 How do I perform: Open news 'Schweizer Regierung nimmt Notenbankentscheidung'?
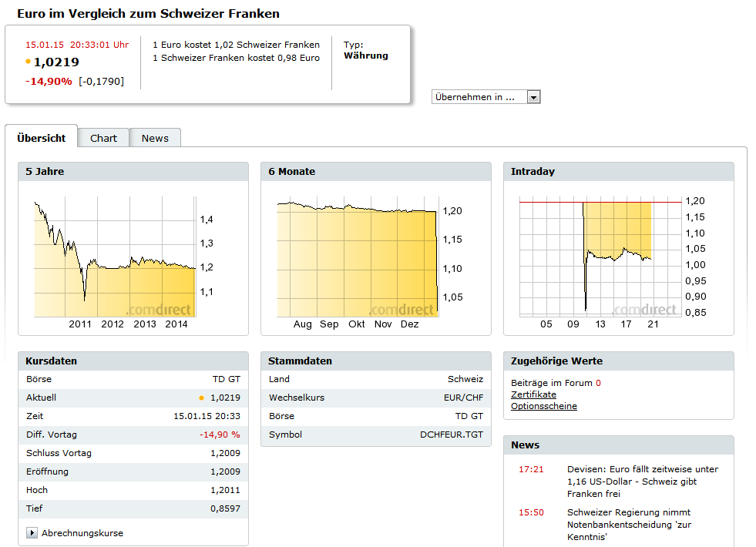[x=629, y=524]
